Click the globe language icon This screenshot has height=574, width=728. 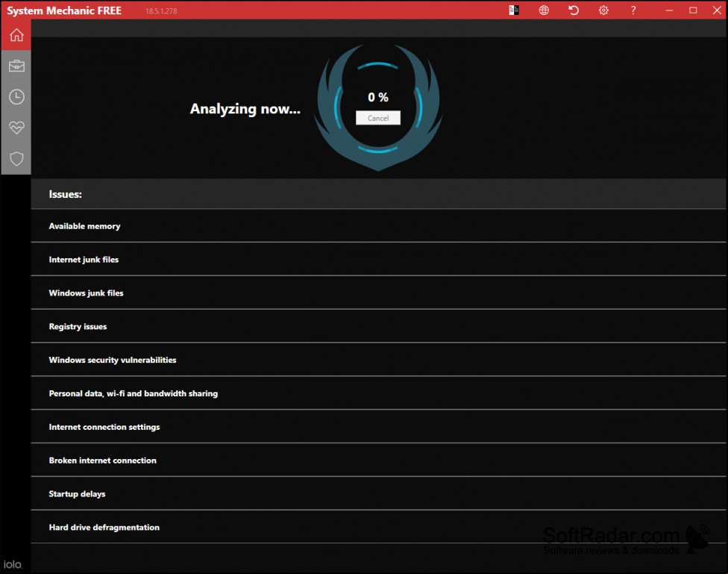(x=544, y=10)
